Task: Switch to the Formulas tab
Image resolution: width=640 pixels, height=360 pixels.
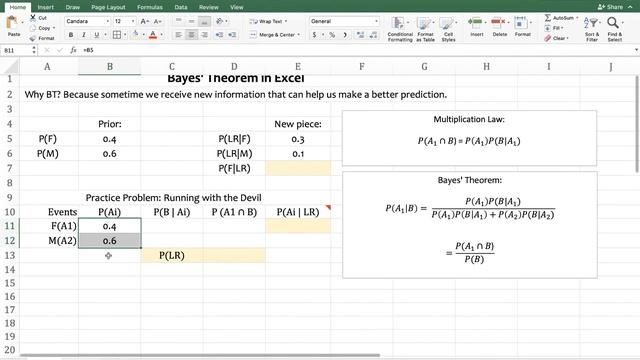Action: click(x=150, y=7)
